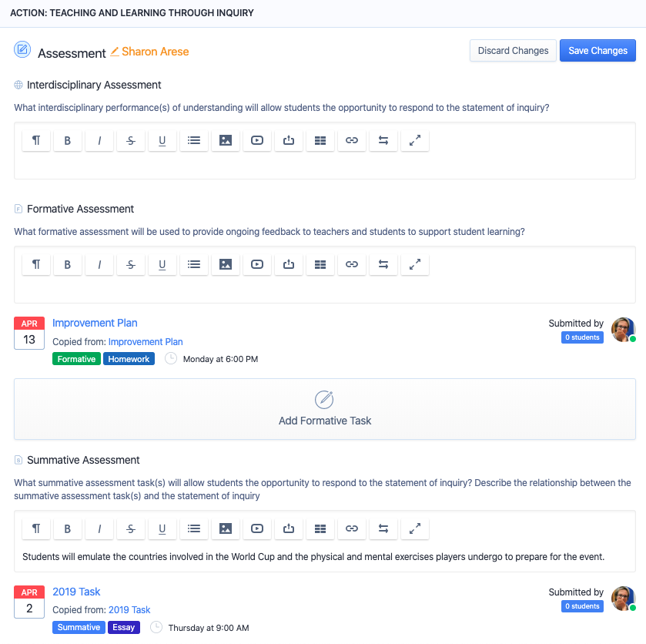Insert video in Formative Assessment editor

(257, 264)
